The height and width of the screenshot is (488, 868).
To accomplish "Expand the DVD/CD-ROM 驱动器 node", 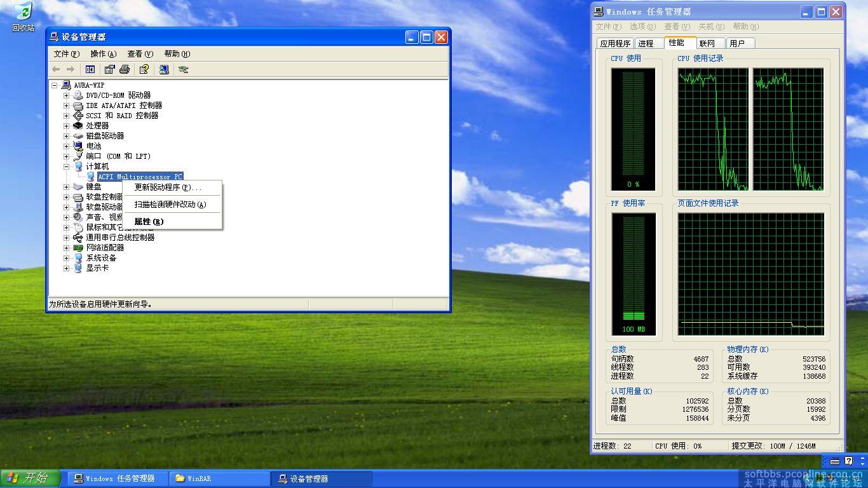I will pyautogui.click(x=66, y=95).
